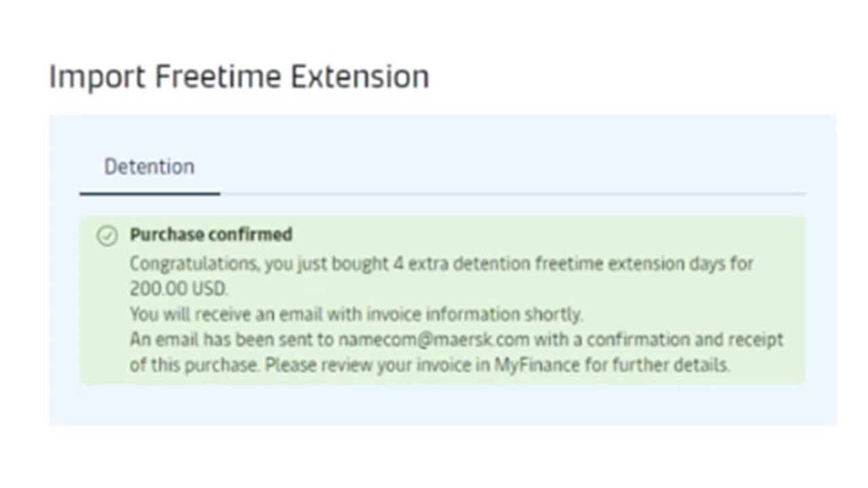Click the 200.00 USD amount text

click(x=178, y=288)
